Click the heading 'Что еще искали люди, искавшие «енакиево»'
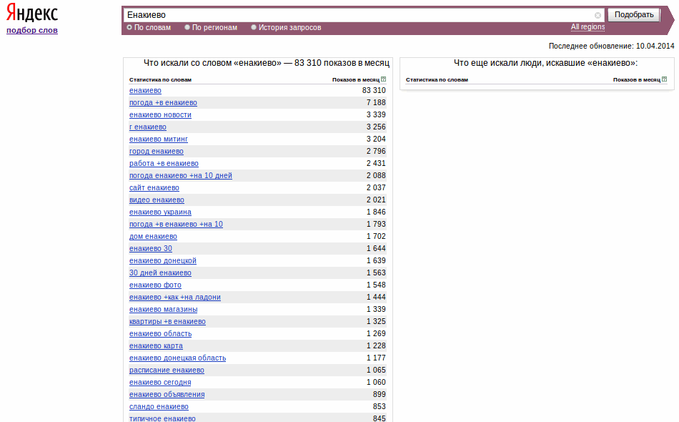Image resolution: width=679 pixels, height=422 pixels. [546, 63]
